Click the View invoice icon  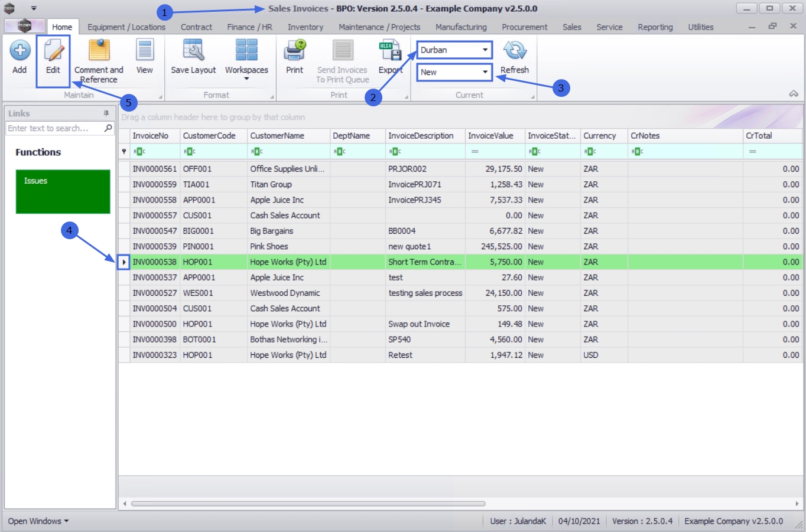click(145, 51)
